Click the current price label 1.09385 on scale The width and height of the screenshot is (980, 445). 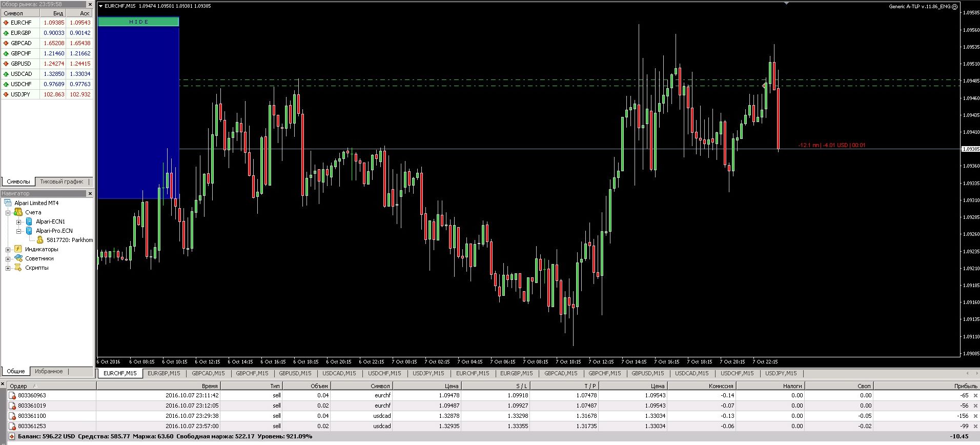tap(971, 149)
